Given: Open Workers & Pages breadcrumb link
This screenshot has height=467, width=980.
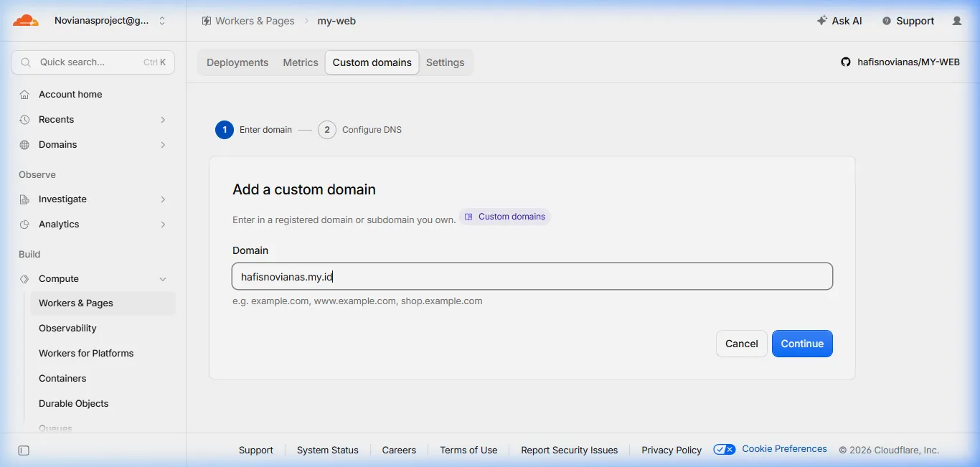Looking at the screenshot, I should 255,21.
